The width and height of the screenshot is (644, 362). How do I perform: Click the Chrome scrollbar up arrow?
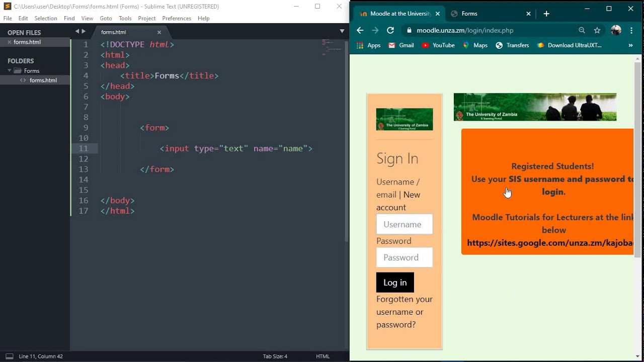click(x=637, y=58)
